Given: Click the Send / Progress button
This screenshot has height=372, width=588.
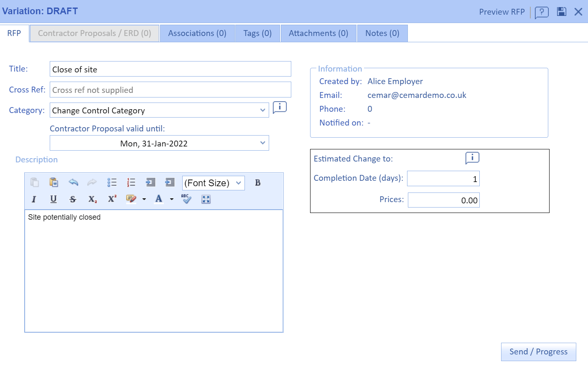Looking at the screenshot, I should click(538, 352).
